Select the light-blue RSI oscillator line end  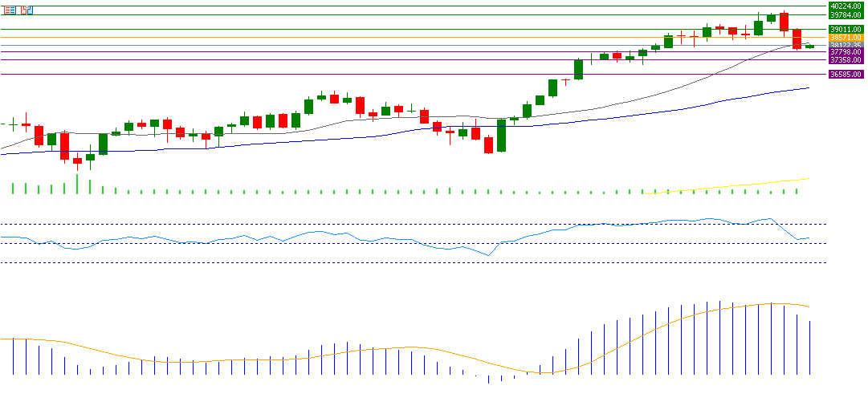click(809, 238)
